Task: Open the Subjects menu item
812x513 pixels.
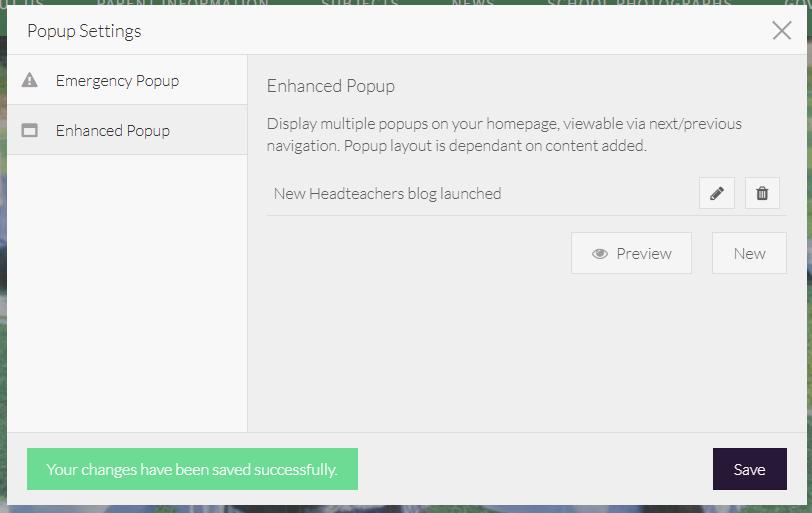Action: point(358,4)
